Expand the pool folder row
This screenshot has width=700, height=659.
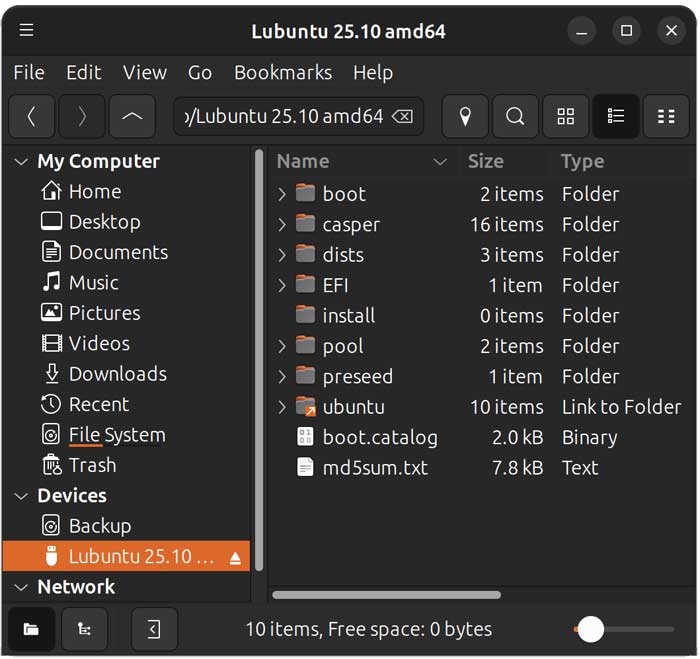[x=281, y=346]
